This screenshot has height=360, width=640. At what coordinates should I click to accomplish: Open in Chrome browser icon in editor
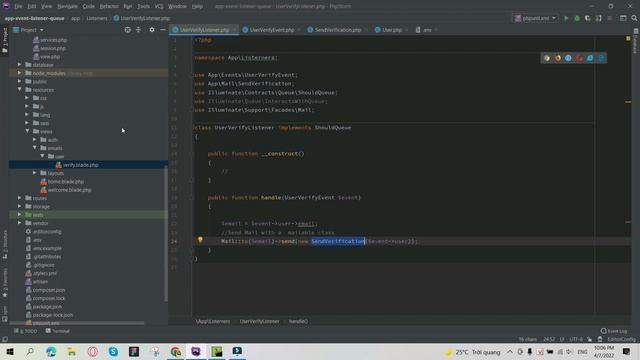tap(547, 58)
